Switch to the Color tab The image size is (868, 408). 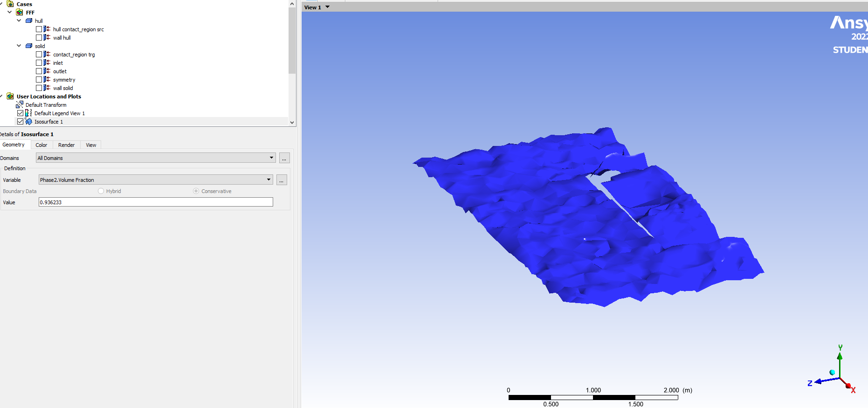tap(41, 145)
